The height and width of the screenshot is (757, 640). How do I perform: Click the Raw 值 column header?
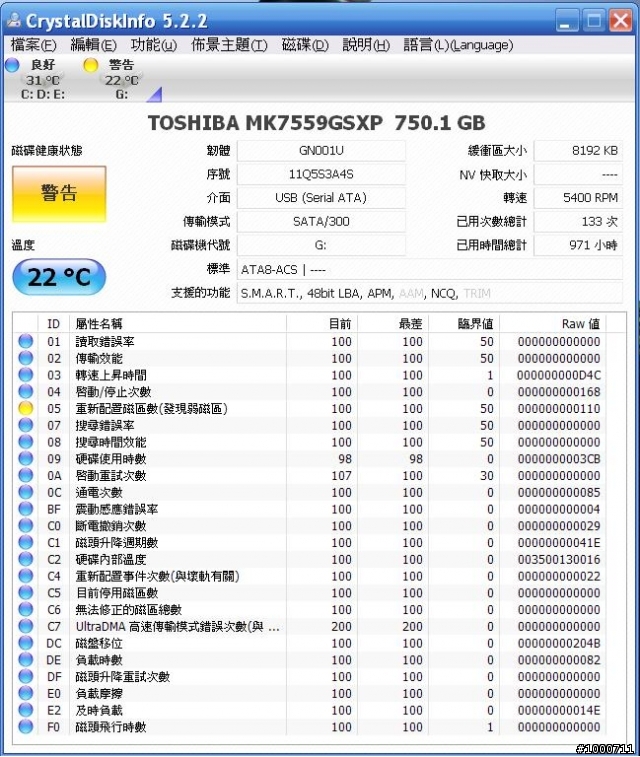[x=553, y=323]
